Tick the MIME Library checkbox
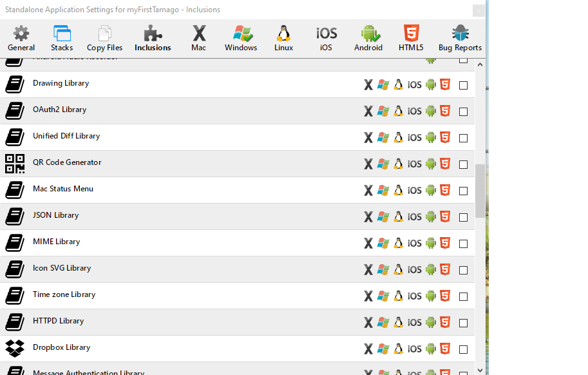This screenshot has height=375, width=588. pos(464,244)
